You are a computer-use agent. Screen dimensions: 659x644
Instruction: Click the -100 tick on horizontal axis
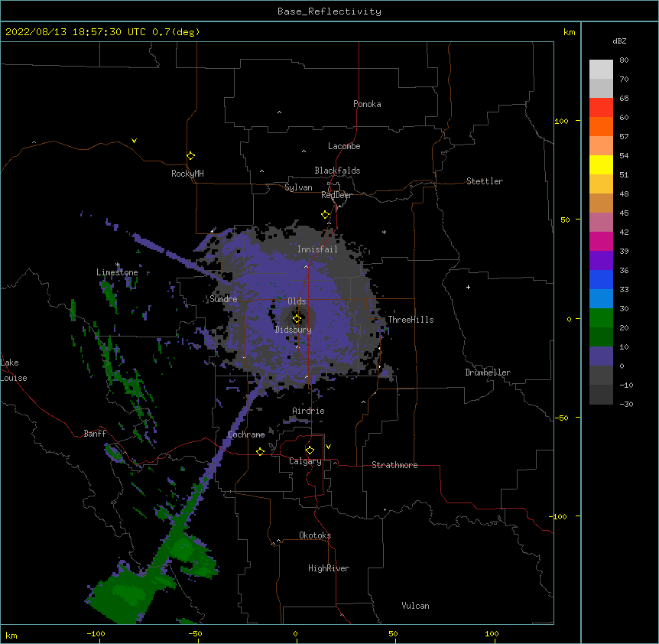click(x=96, y=633)
